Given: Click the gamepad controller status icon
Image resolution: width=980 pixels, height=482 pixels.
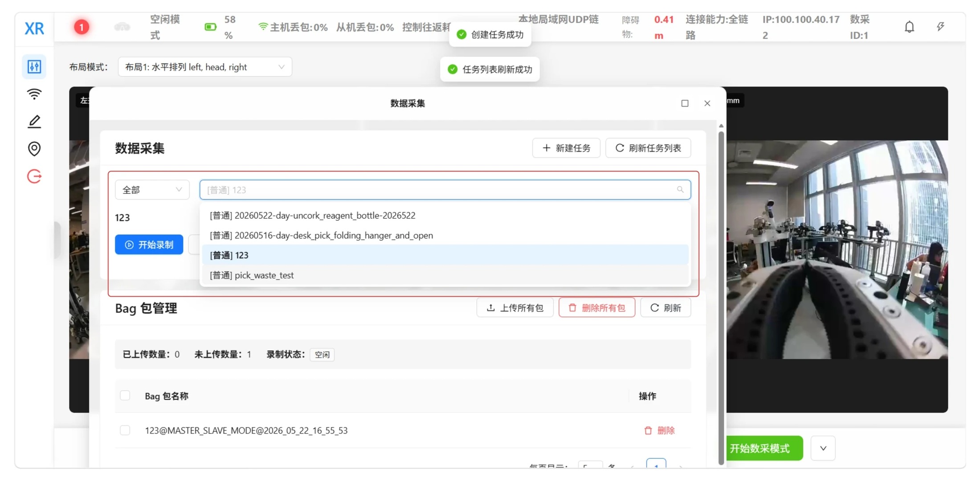Looking at the screenshot, I should click(122, 27).
